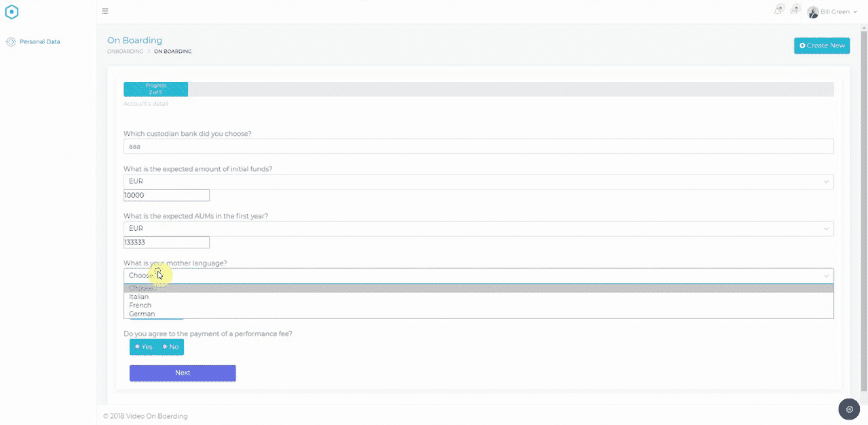Open the messages envelope icon
This screenshot has width=868, height=425.
coord(795,10)
